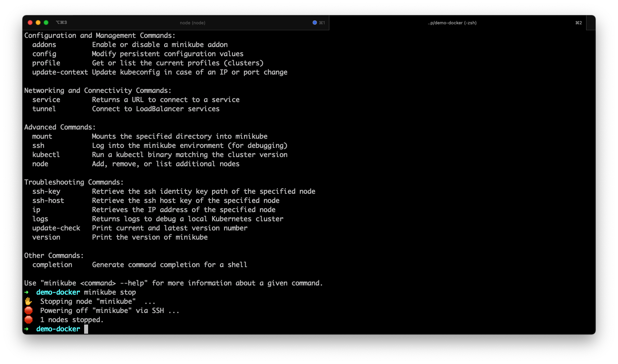
Task: Click the 'kubectl' command name
Action: 46,155
